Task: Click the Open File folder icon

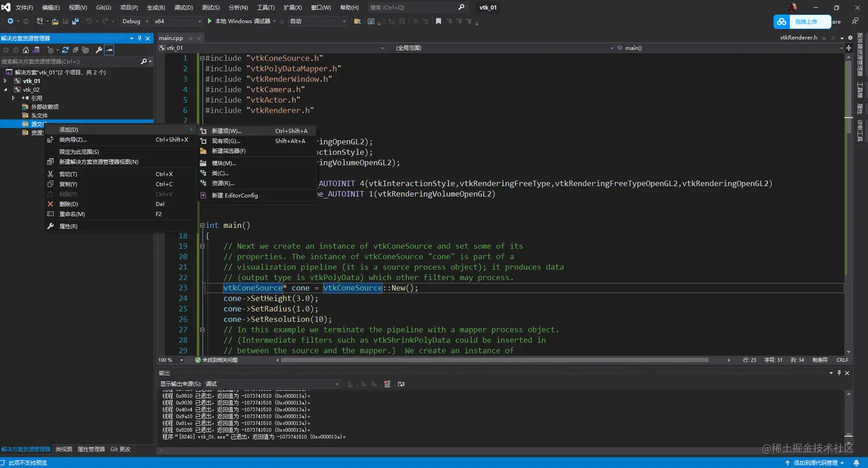Action: point(55,21)
